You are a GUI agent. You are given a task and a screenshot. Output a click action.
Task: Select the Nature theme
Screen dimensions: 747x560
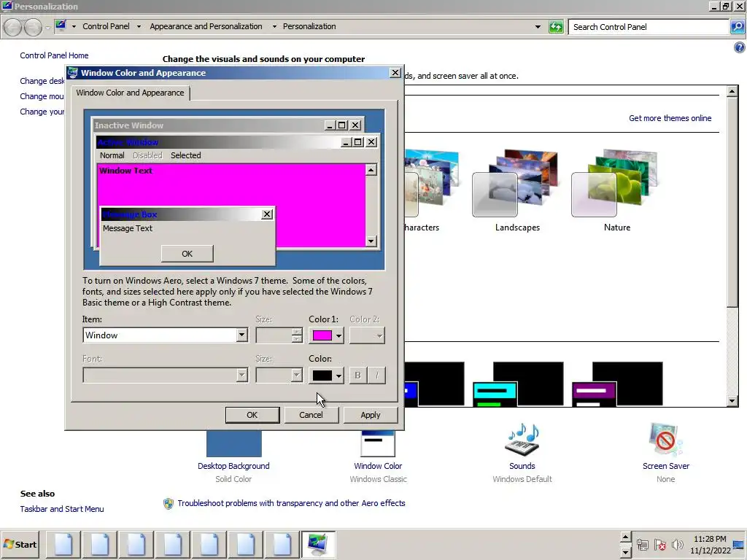tap(617, 190)
